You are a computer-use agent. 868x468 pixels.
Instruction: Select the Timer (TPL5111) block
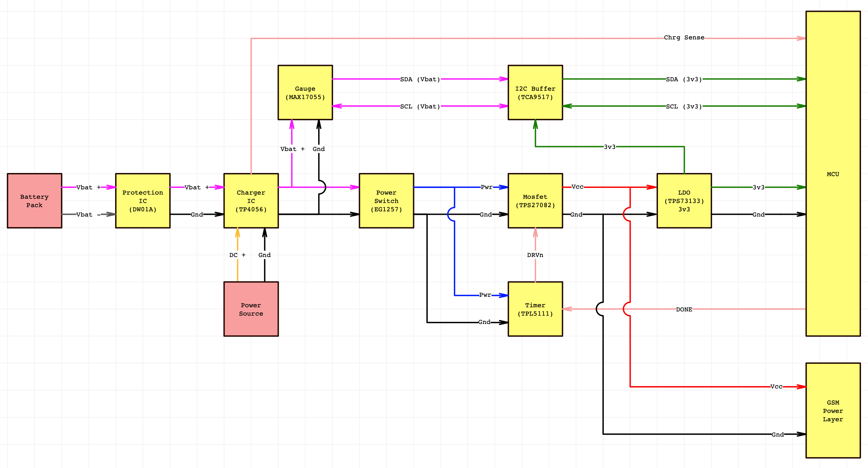[x=535, y=309]
